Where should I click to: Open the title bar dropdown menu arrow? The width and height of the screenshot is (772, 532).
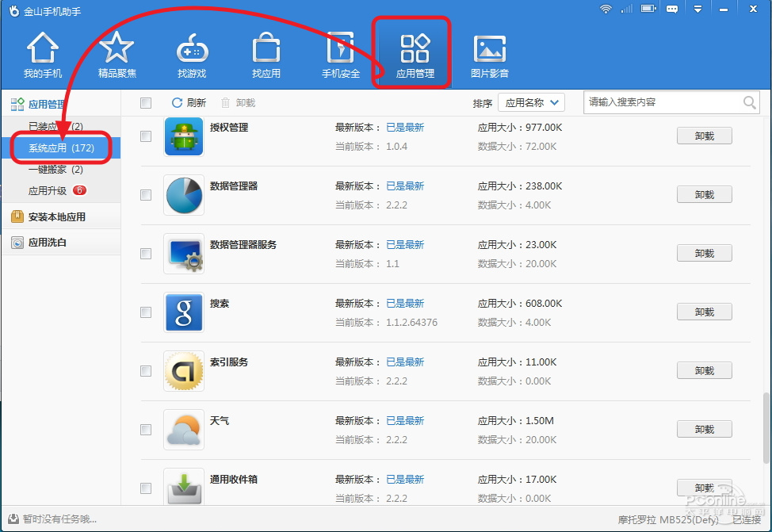[697, 10]
